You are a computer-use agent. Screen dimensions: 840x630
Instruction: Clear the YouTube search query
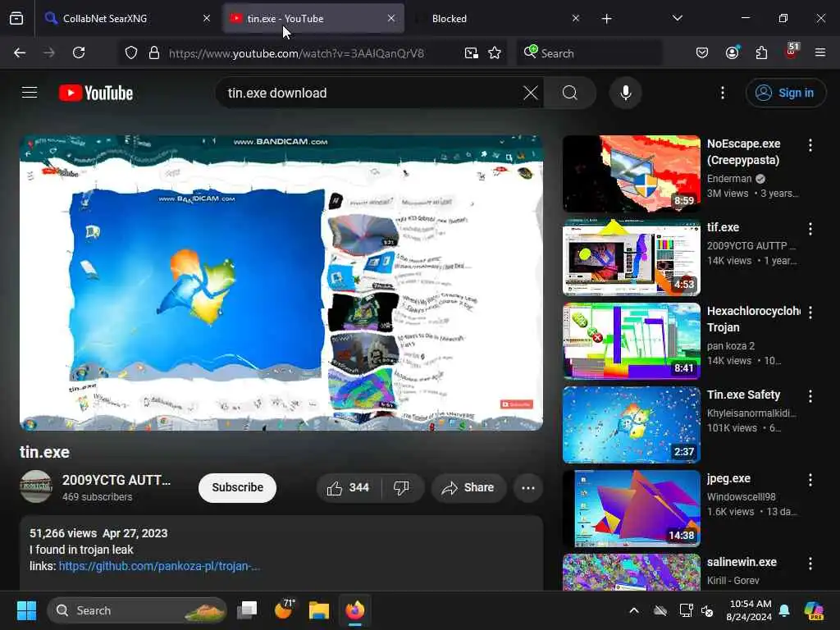point(531,93)
